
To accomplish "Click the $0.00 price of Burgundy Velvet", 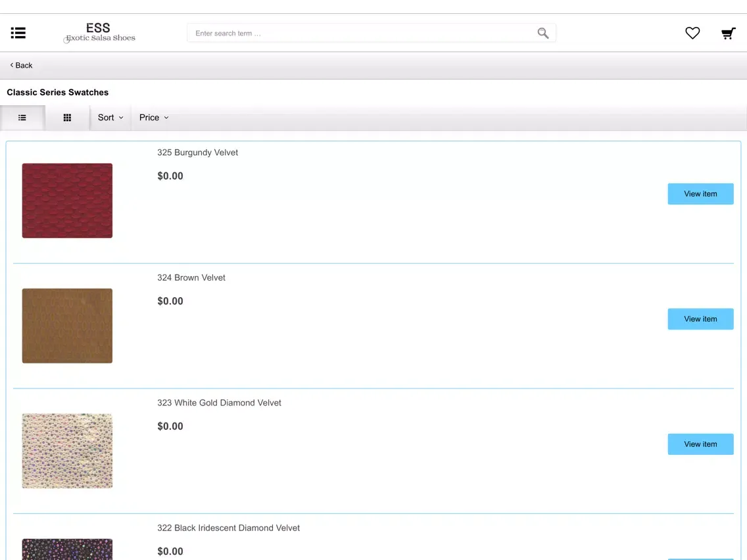I will [170, 176].
